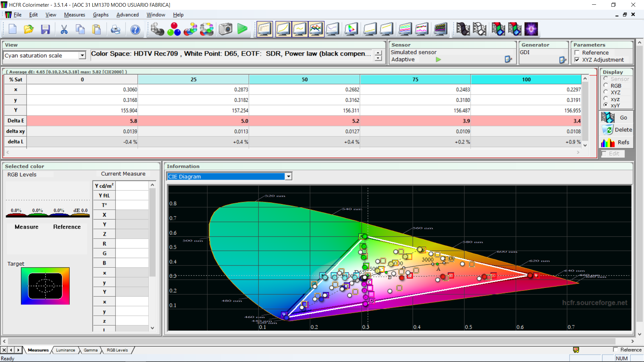Open the blue Help question mark icon
This screenshot has height=362, width=644.
(135, 29)
